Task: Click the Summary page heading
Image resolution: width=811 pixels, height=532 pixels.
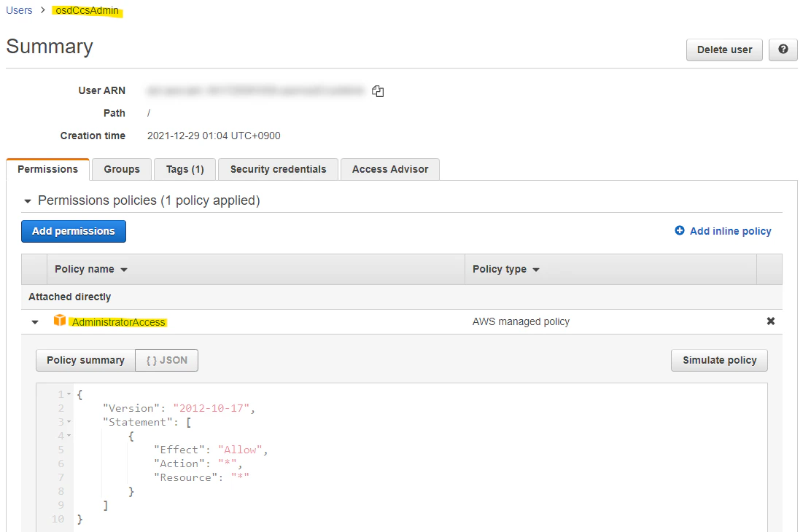Action: 49,47
